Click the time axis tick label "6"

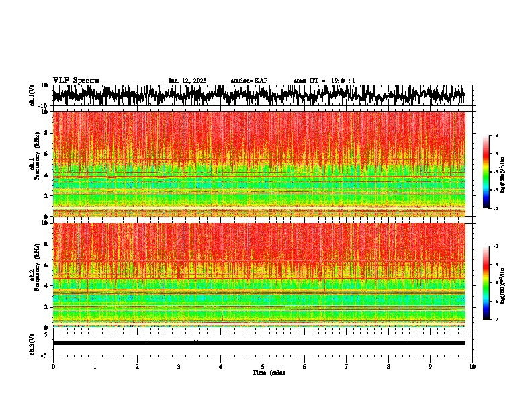click(304, 367)
